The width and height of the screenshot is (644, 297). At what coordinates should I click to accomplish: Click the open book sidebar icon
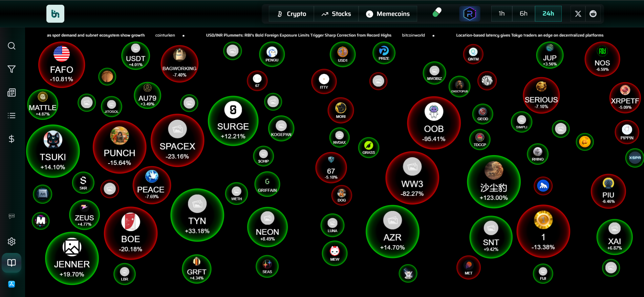click(x=12, y=263)
